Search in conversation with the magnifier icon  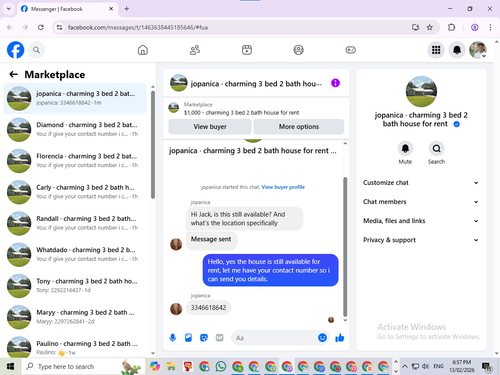tap(436, 149)
